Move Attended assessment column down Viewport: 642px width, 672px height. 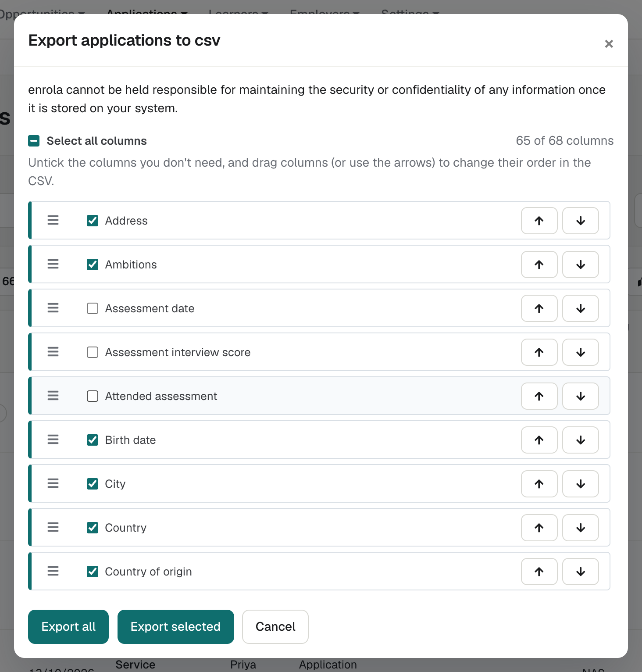[x=581, y=396]
